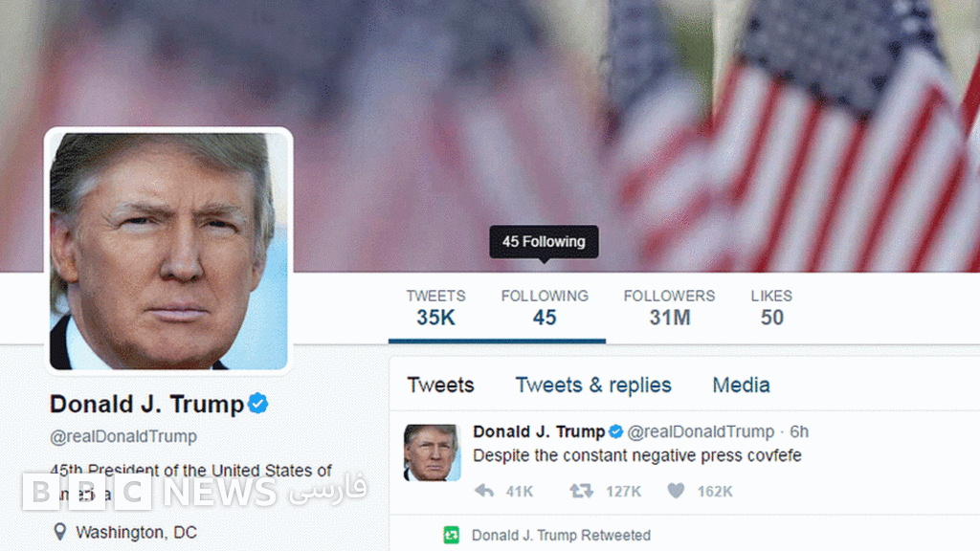
Task: Open the Followers 31M stat
Action: 669,307
